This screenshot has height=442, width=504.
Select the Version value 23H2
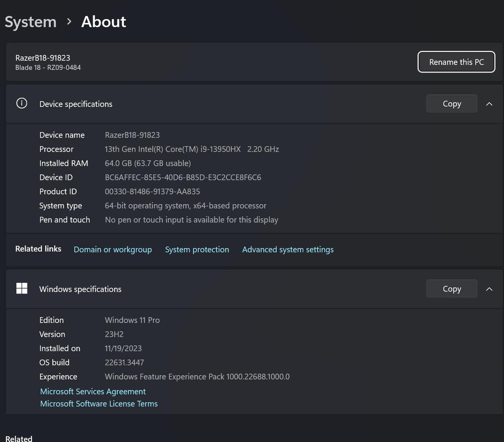(x=114, y=334)
